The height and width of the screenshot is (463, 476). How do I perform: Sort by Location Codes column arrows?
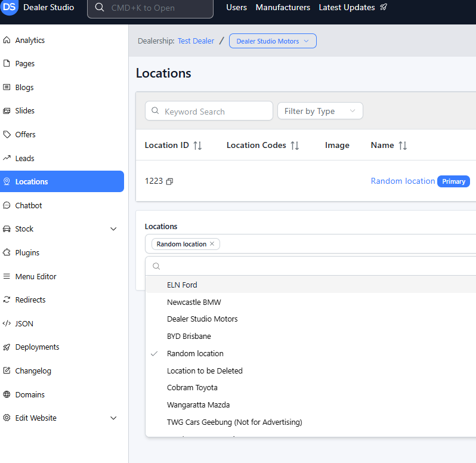point(294,146)
